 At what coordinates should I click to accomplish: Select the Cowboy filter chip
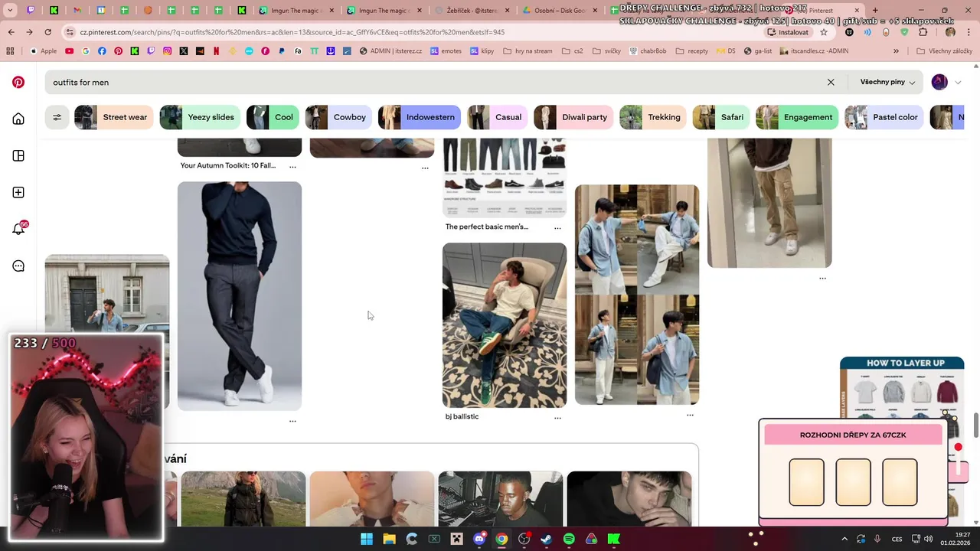[338, 117]
